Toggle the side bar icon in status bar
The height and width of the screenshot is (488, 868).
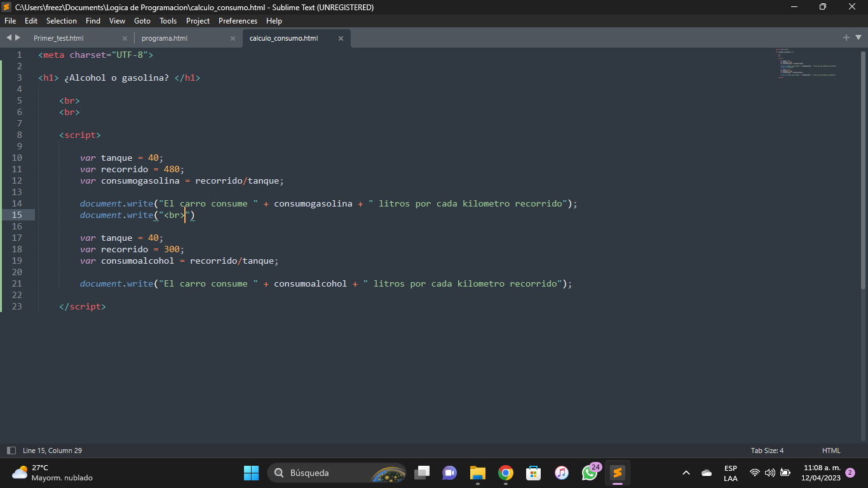(x=11, y=451)
